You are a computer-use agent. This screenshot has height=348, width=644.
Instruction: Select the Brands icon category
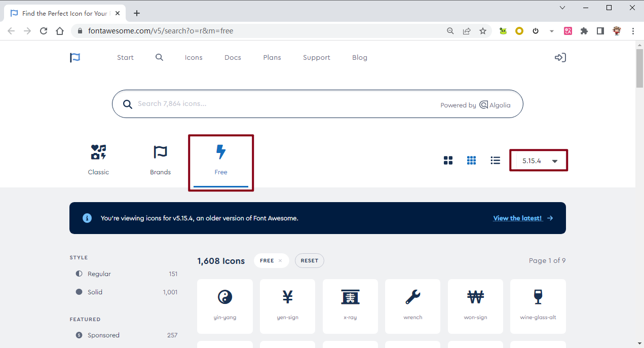[160, 160]
